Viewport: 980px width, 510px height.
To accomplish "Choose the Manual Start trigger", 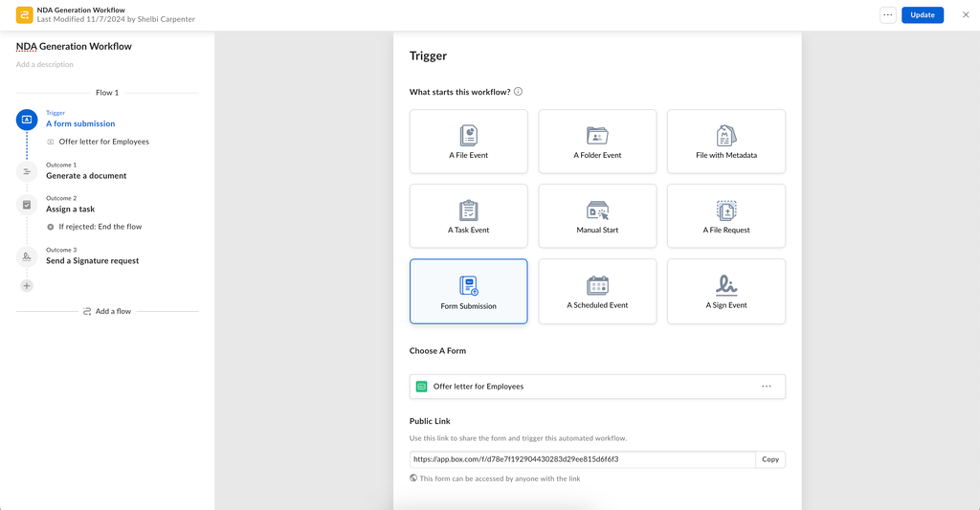I will click(x=597, y=217).
